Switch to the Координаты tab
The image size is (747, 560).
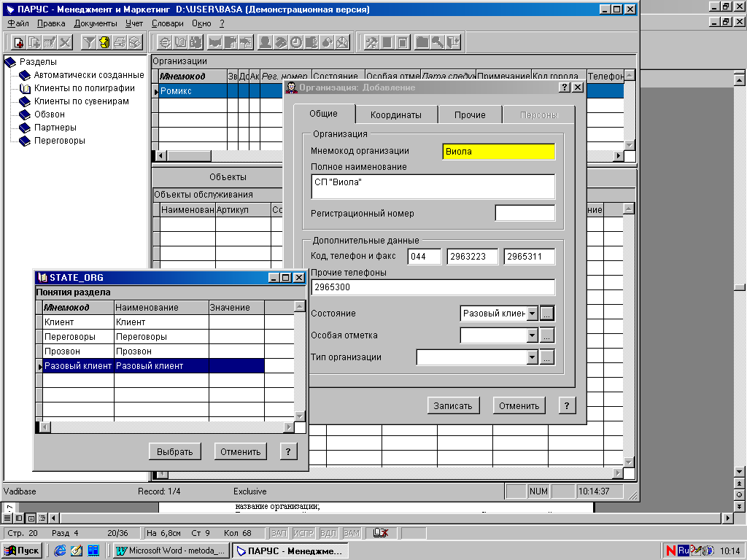pos(396,114)
